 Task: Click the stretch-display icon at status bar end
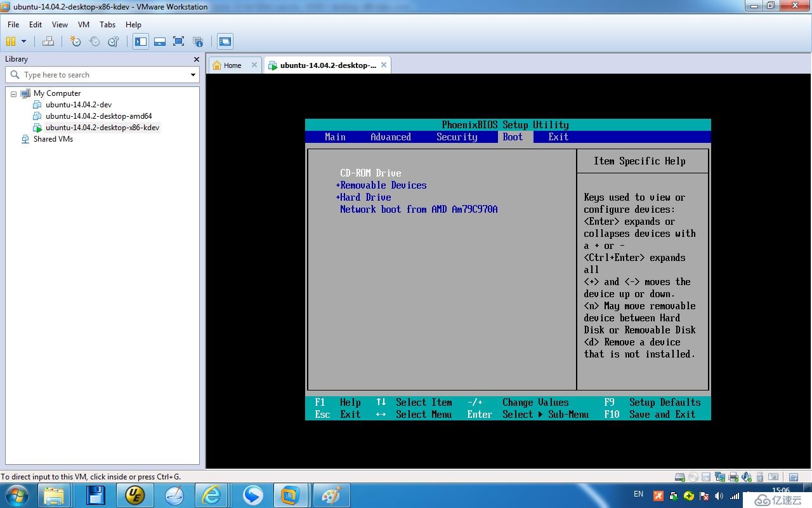[794, 477]
